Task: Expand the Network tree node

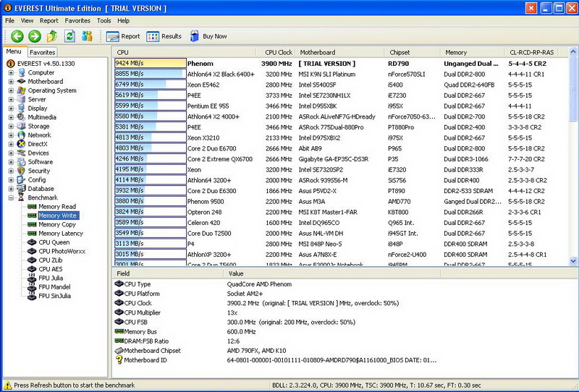Action: 11,135
